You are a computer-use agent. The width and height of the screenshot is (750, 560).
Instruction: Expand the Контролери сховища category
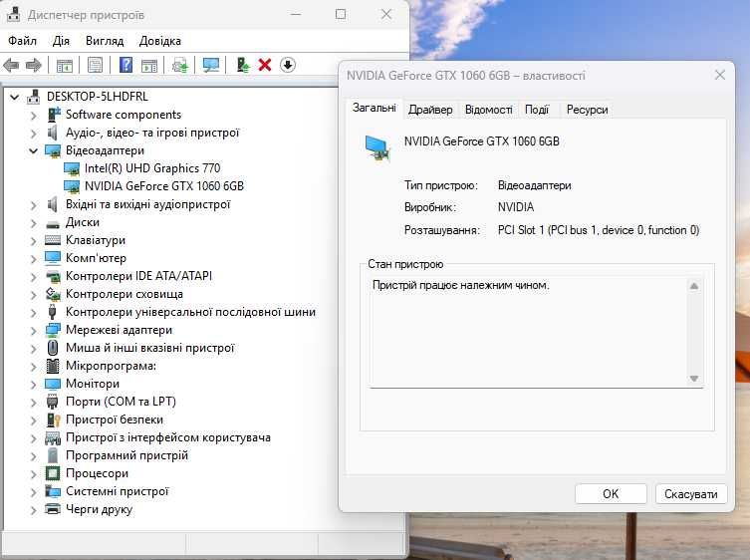pos(33,295)
